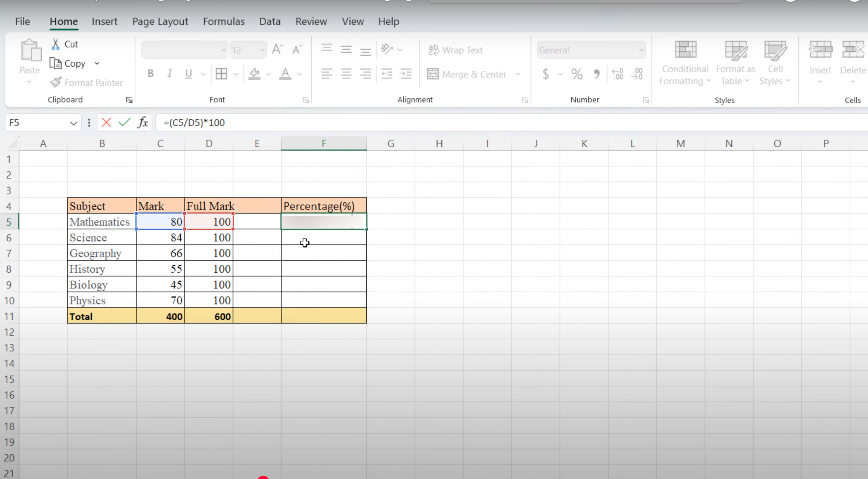Select cell containing Science mark 84

pyautogui.click(x=161, y=237)
